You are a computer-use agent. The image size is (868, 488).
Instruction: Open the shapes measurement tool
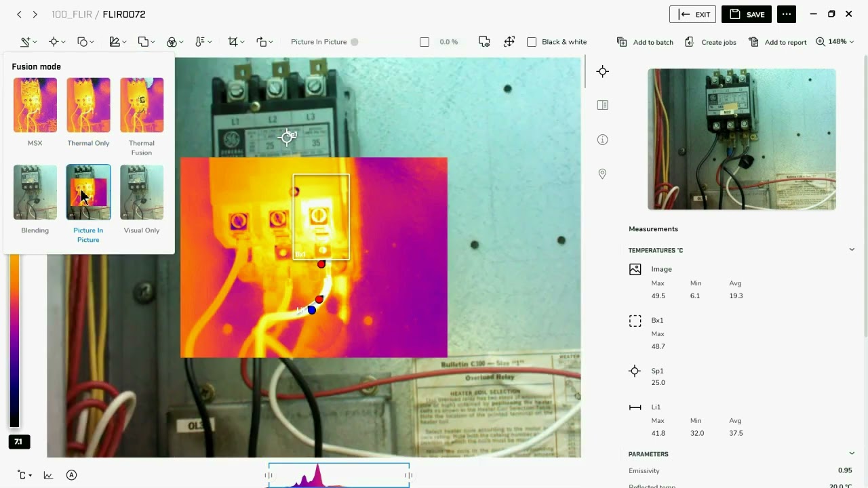click(x=82, y=42)
